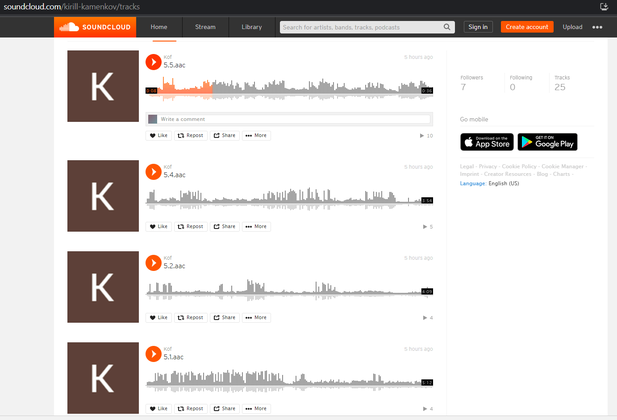Image resolution: width=617 pixels, height=420 pixels.
Task: Open the 5.5.aac track title
Action: (174, 65)
